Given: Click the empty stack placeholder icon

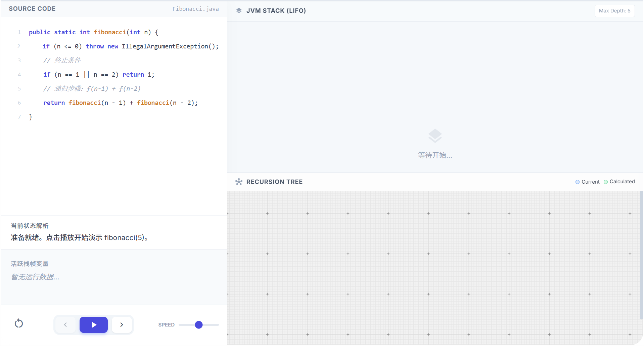Looking at the screenshot, I should [x=435, y=136].
